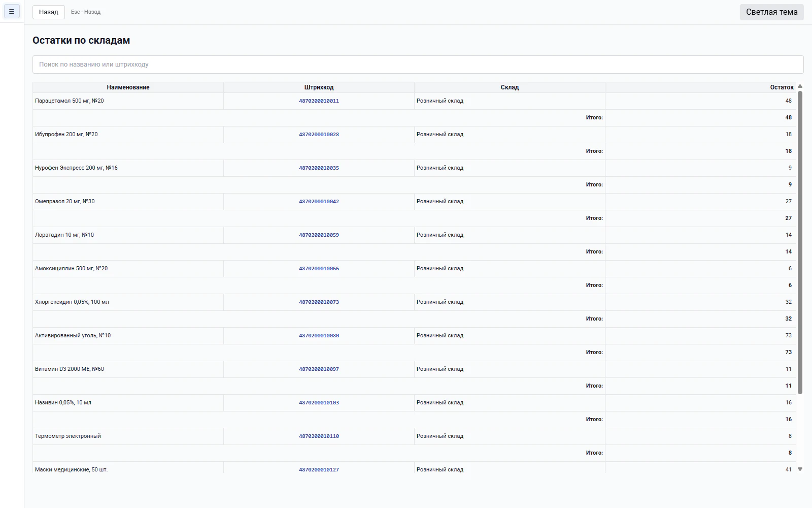The width and height of the screenshot is (812, 508).
Task: Select Термометр электронный name cell
Action: point(128,436)
